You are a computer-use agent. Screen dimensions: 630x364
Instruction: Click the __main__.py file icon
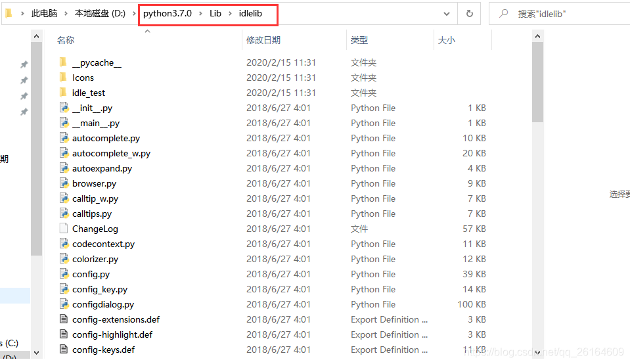[64, 123]
